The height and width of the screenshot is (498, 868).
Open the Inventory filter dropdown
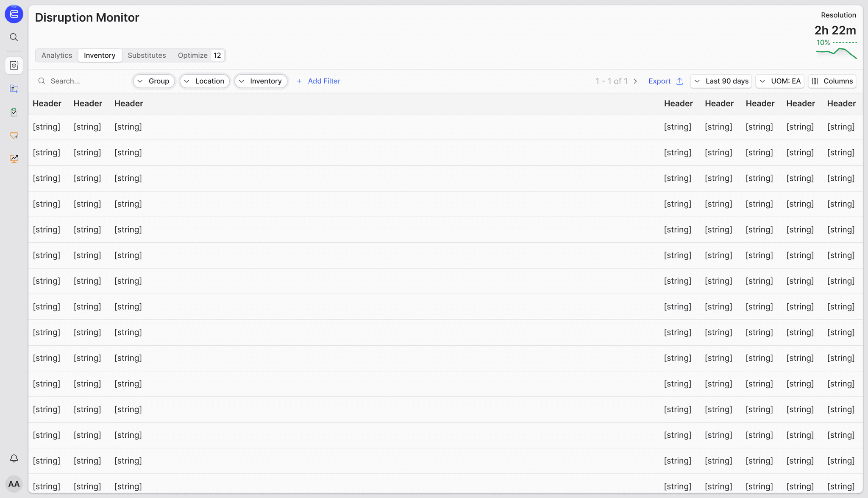tap(261, 81)
